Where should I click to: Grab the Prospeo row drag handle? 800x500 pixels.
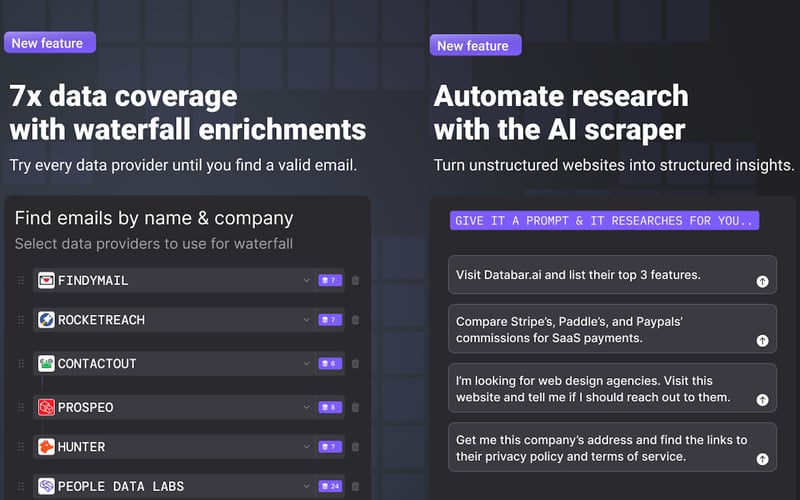(x=21, y=407)
